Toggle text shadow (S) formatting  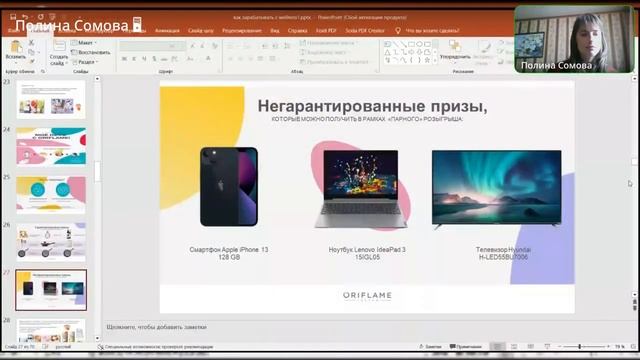(154, 59)
